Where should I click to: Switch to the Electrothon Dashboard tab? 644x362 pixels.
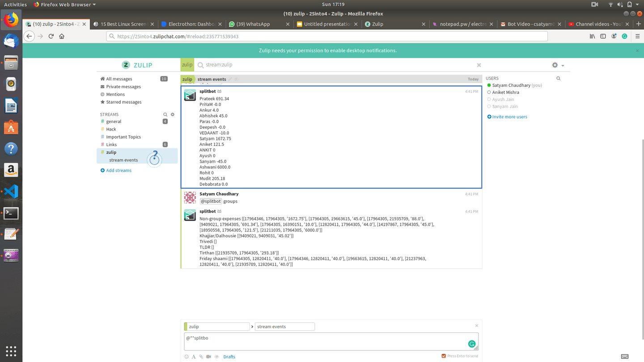coord(191,24)
